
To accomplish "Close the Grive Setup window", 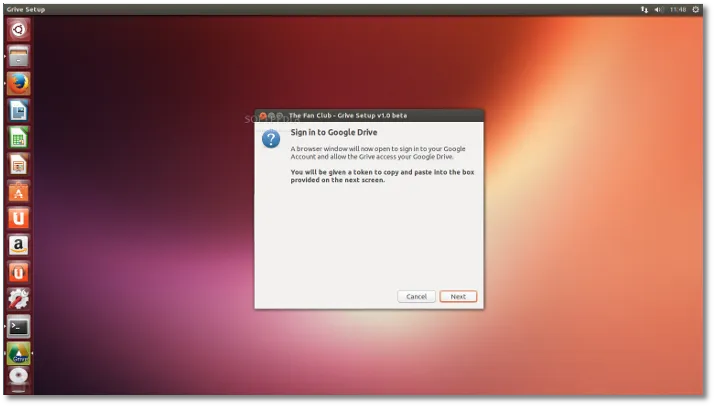I will [262, 116].
